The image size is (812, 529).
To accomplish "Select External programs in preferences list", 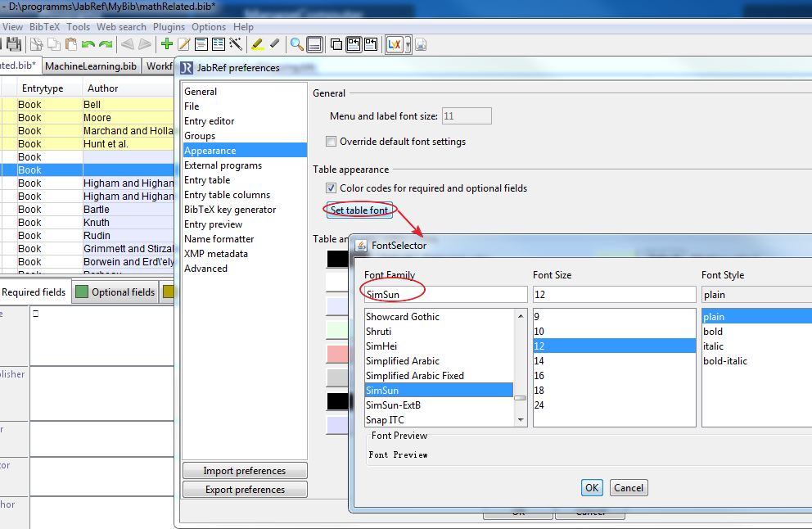I will [x=245, y=165].
